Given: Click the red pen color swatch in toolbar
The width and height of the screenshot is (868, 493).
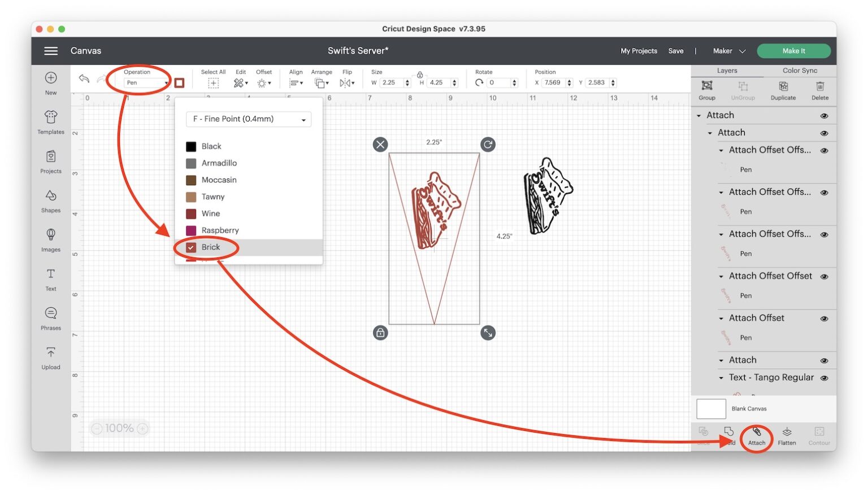Looking at the screenshot, I should tap(179, 82).
